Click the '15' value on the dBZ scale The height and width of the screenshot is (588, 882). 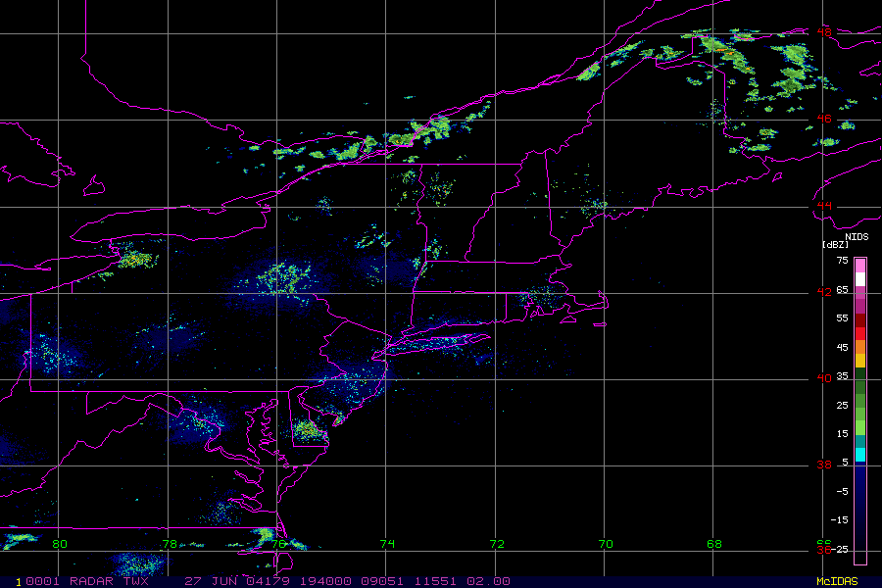tap(842, 434)
